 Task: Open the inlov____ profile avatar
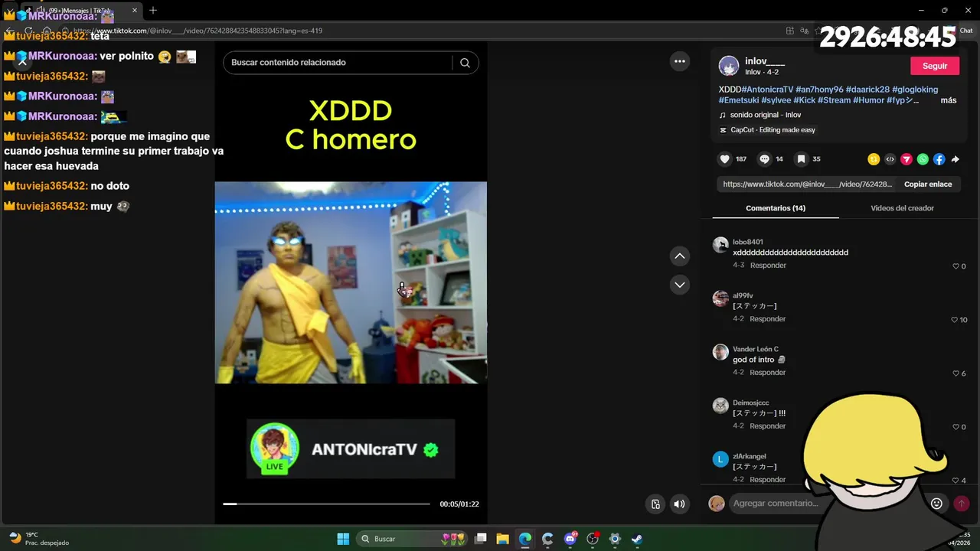pyautogui.click(x=729, y=66)
